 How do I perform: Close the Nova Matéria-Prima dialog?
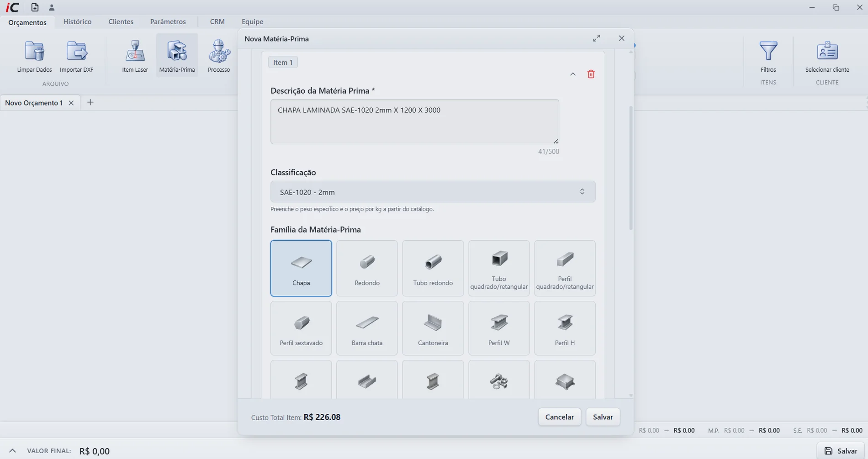click(x=621, y=38)
